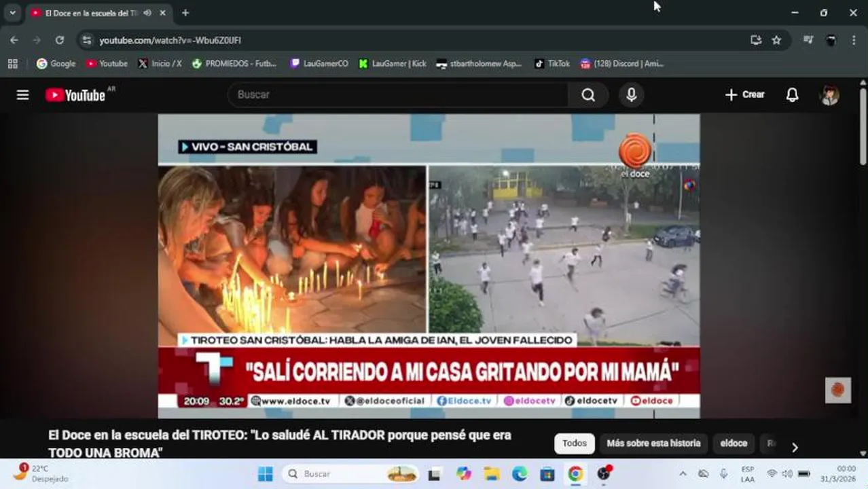Close the El Doce browser tab
This screenshot has height=489, width=868.
[x=163, y=13]
